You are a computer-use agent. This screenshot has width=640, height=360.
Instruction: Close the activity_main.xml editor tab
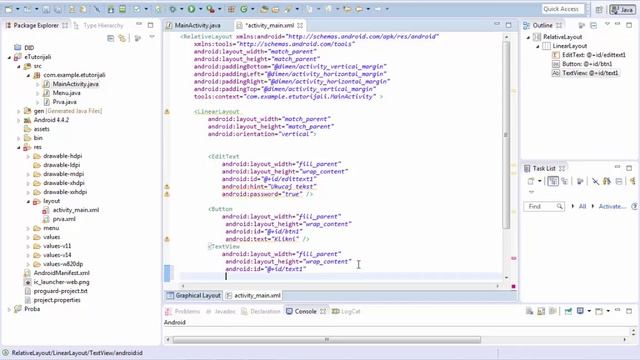(x=300, y=25)
